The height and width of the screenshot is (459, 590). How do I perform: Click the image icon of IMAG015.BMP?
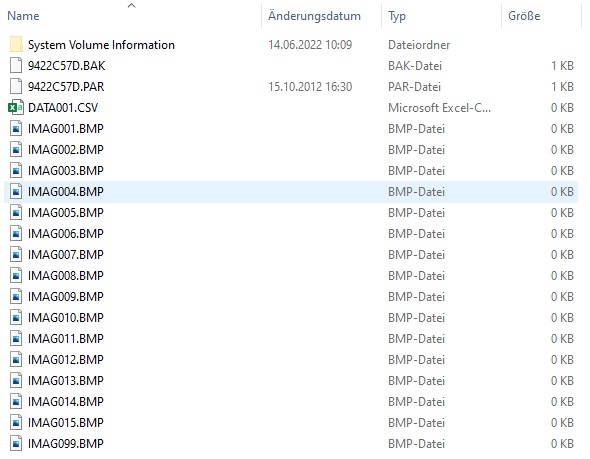16,423
